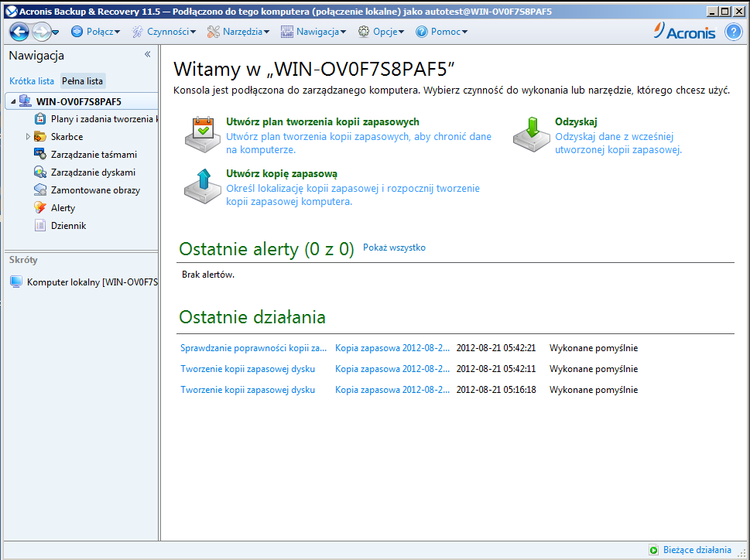Open the Komputer lokalny shortcut
The height and width of the screenshot is (560, 750).
(x=92, y=282)
